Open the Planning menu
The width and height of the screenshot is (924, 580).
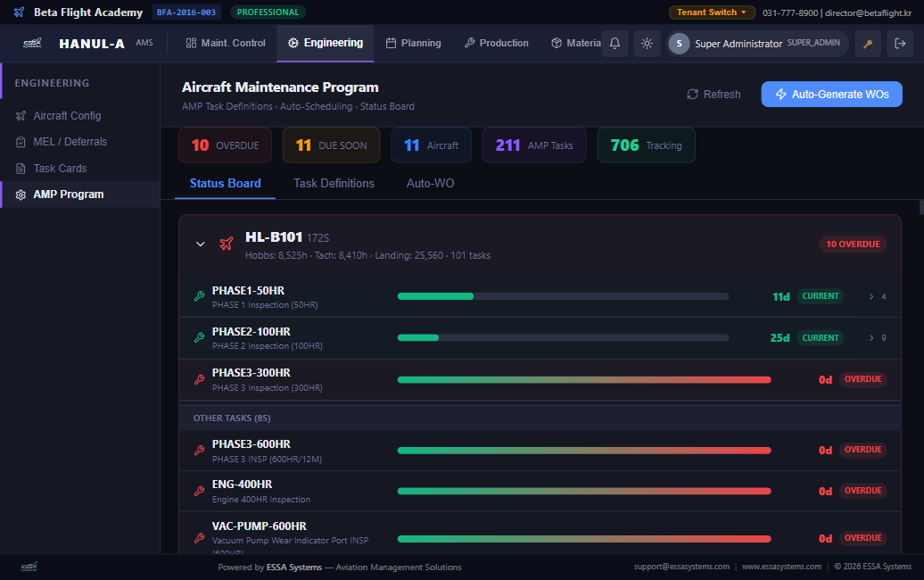click(x=413, y=43)
